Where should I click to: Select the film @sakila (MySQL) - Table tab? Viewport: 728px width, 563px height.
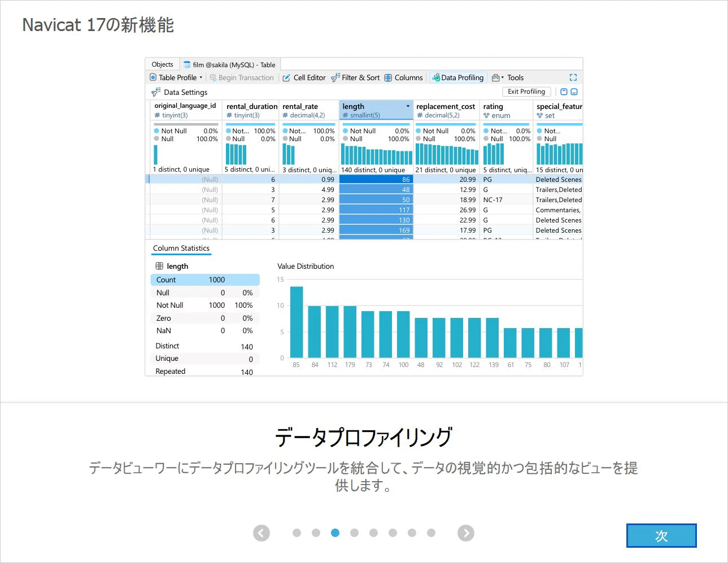pyautogui.click(x=229, y=64)
